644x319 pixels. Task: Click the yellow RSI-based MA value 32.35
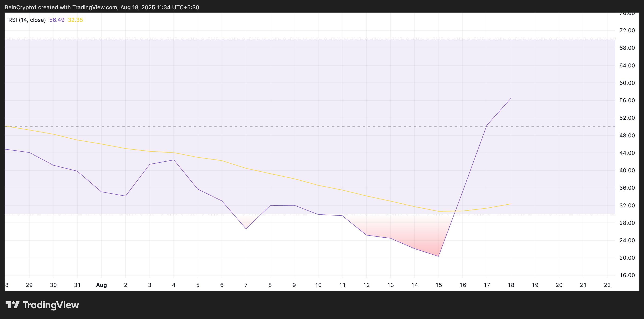(76, 20)
